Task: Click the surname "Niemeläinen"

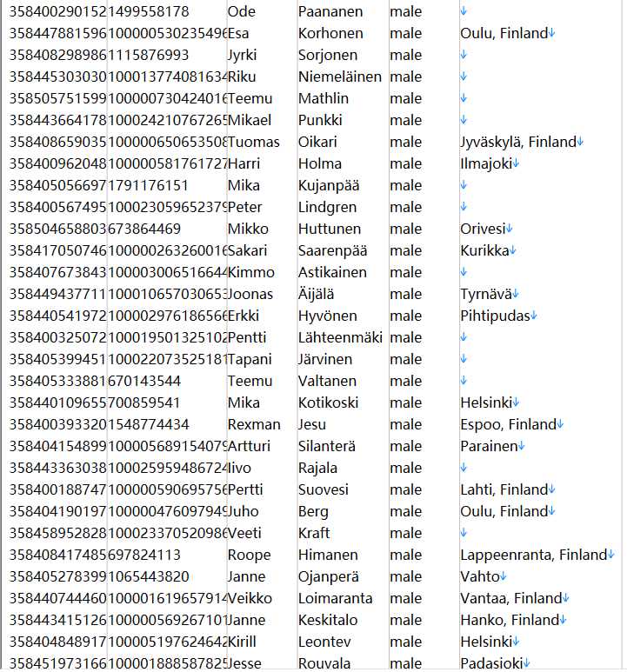Action: click(x=340, y=77)
